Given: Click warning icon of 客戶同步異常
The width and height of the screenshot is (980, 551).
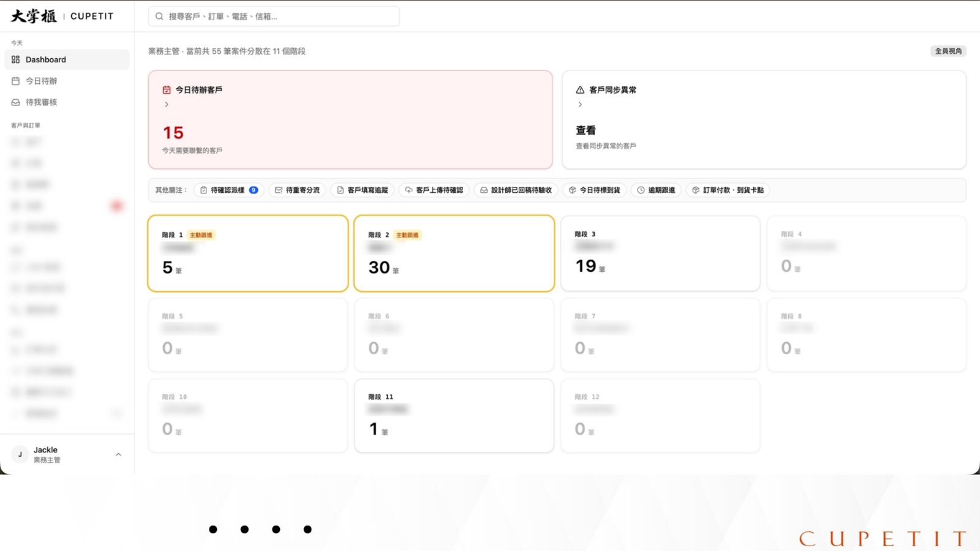Looking at the screenshot, I should click(x=580, y=90).
